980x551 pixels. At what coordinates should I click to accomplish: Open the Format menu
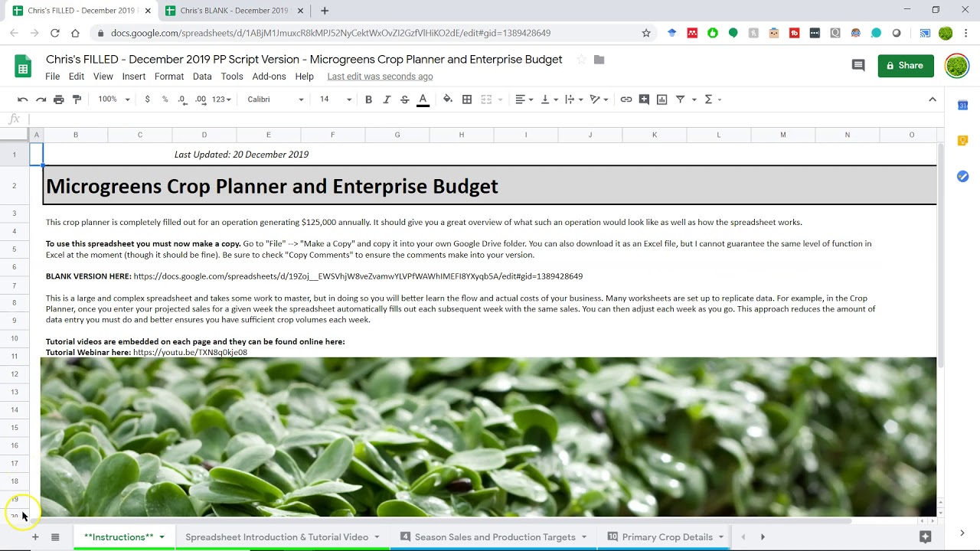click(169, 77)
